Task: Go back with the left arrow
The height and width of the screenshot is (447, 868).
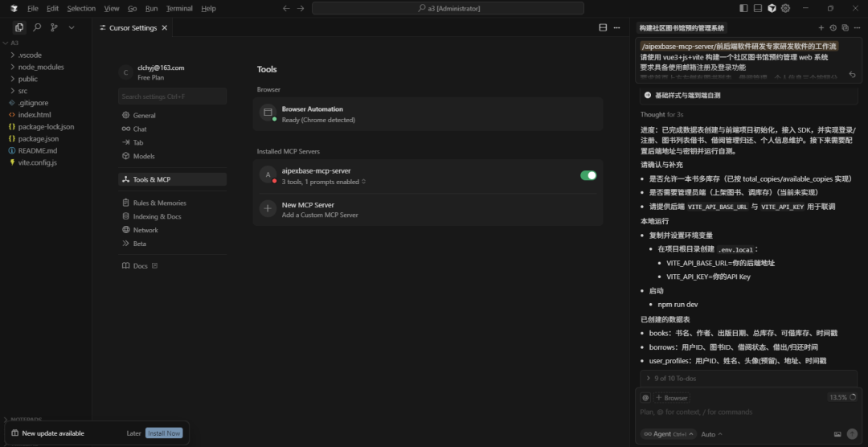Action: (x=286, y=8)
